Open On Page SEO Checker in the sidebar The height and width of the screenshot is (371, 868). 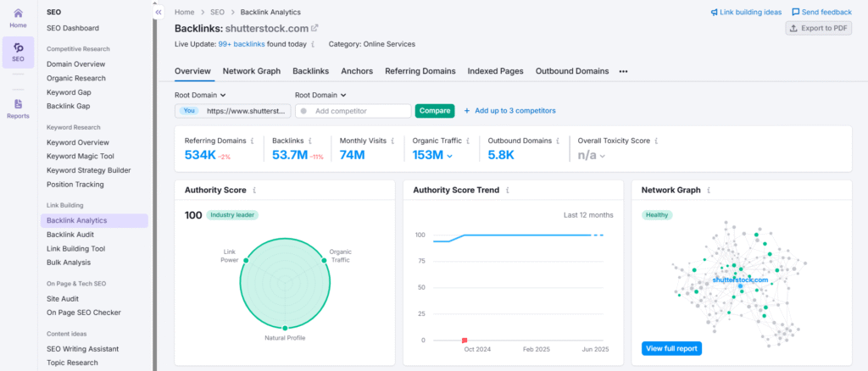84,313
